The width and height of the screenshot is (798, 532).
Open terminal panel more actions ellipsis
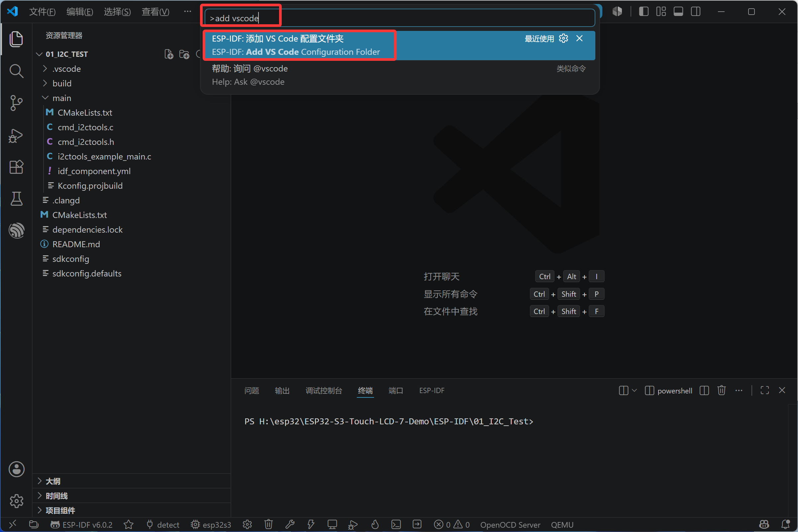click(739, 390)
